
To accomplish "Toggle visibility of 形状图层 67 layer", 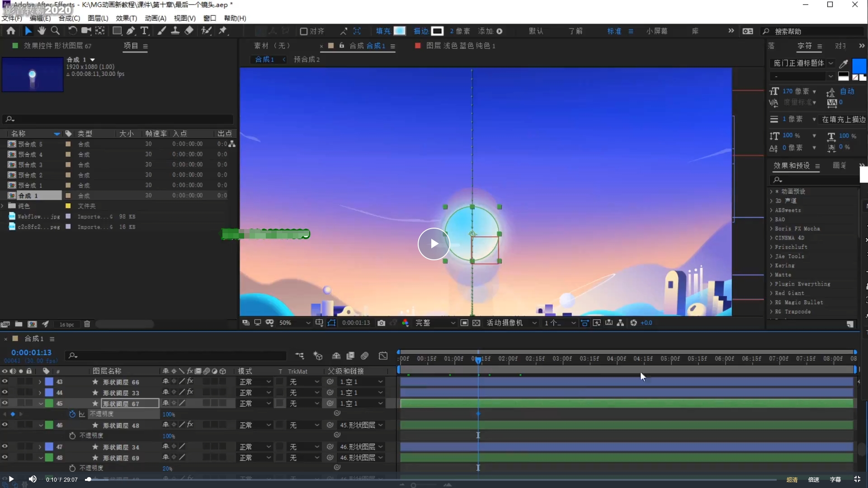I will [5, 403].
